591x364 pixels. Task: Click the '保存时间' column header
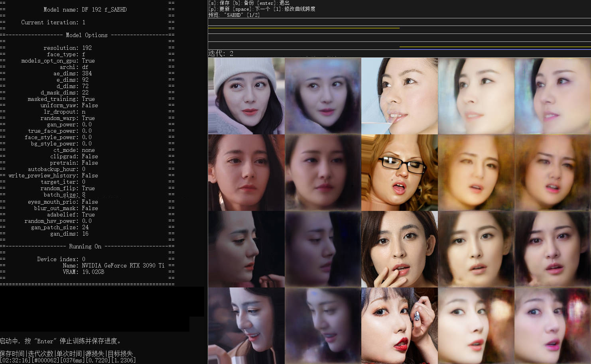coord(12,354)
